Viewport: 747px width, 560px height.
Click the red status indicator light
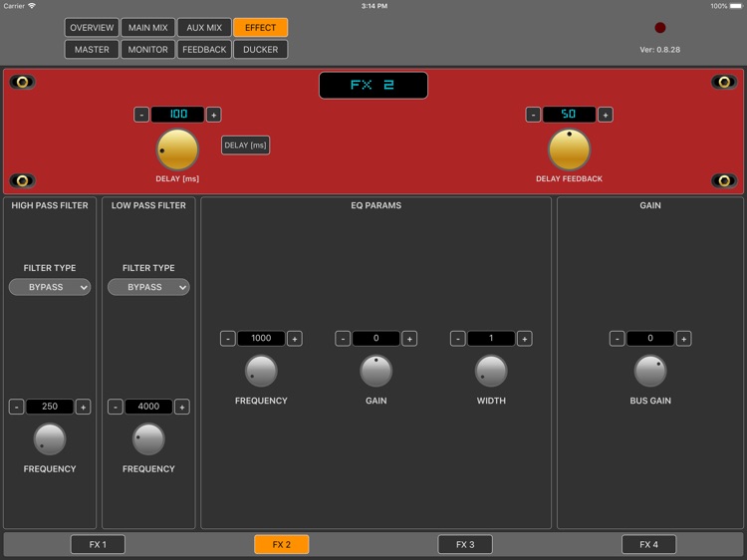(x=659, y=28)
